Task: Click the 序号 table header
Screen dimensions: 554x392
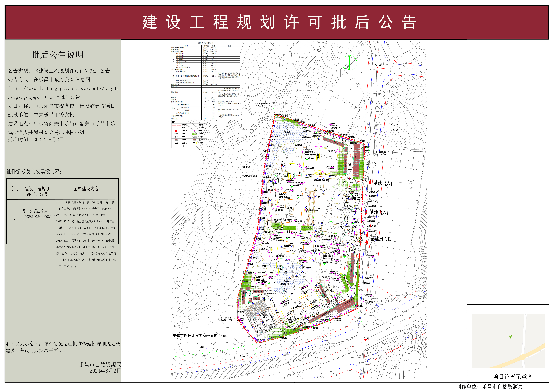Action: point(14,189)
